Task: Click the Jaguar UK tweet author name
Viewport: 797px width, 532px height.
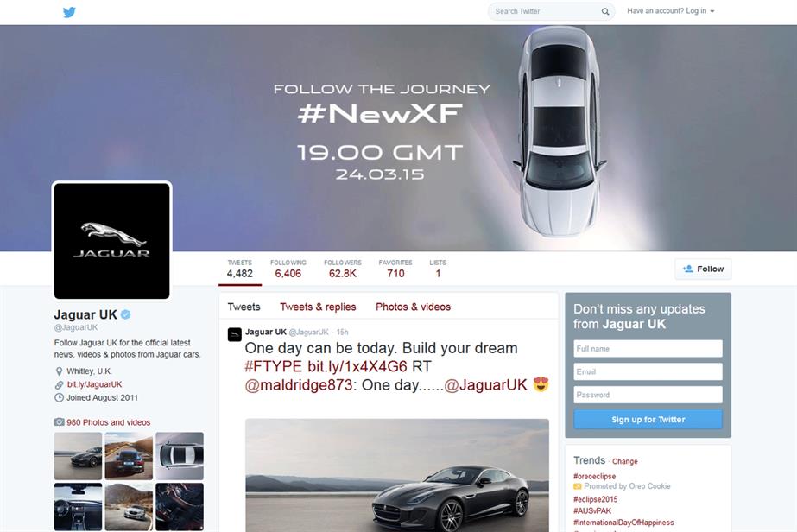Action: (265, 332)
